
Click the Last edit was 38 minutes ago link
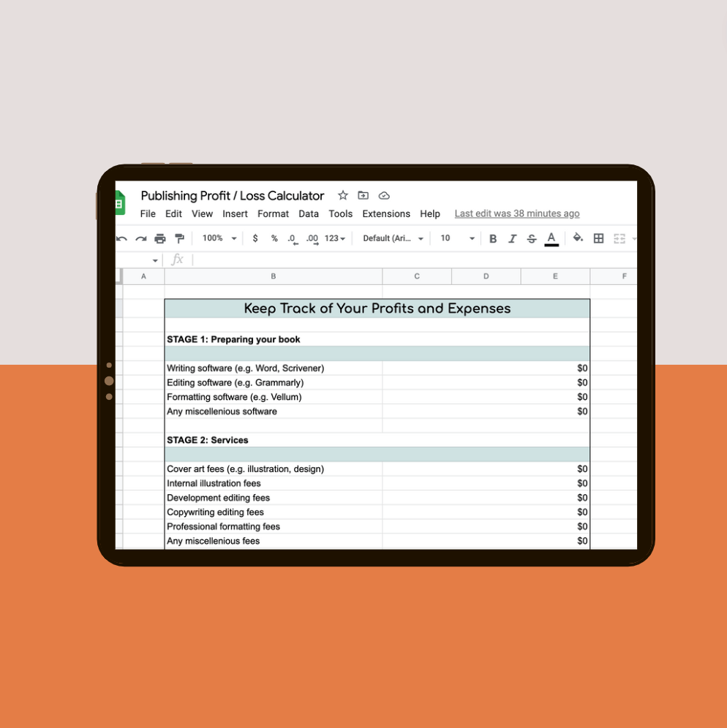point(516,213)
